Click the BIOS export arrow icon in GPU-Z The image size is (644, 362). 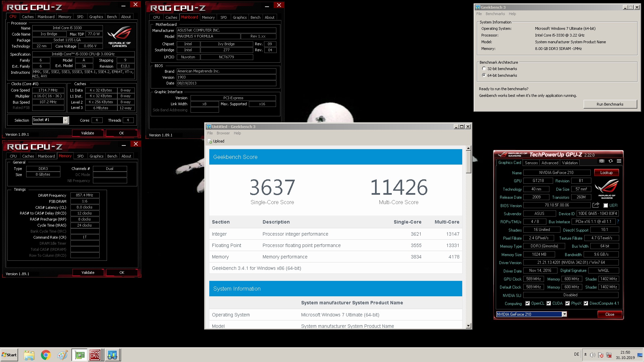[596, 205]
